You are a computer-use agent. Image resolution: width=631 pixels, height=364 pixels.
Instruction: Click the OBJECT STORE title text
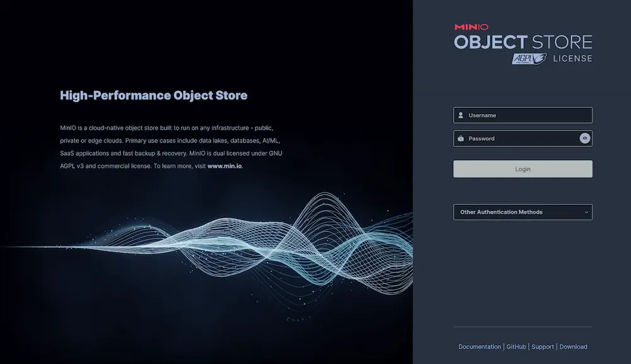point(523,42)
